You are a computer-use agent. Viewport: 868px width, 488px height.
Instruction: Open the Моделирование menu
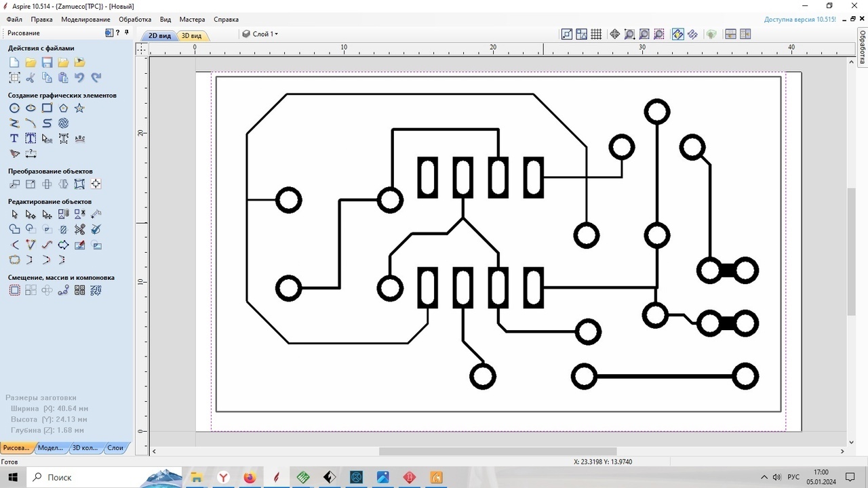85,20
